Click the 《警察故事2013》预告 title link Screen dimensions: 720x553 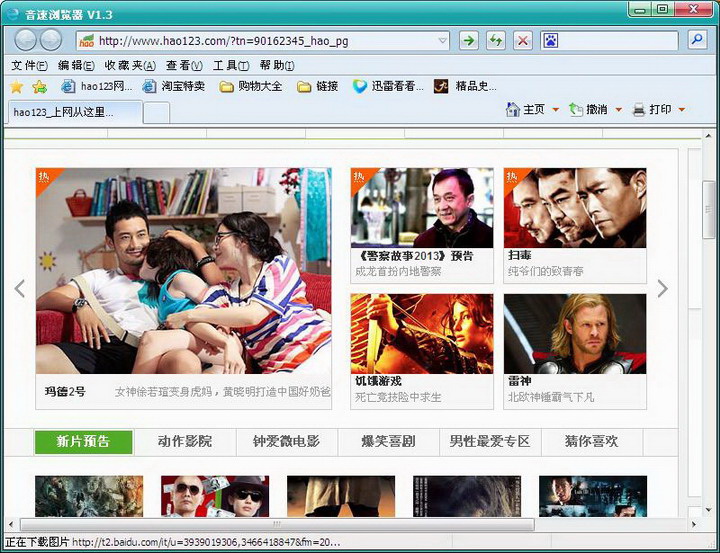pyautogui.click(x=414, y=256)
